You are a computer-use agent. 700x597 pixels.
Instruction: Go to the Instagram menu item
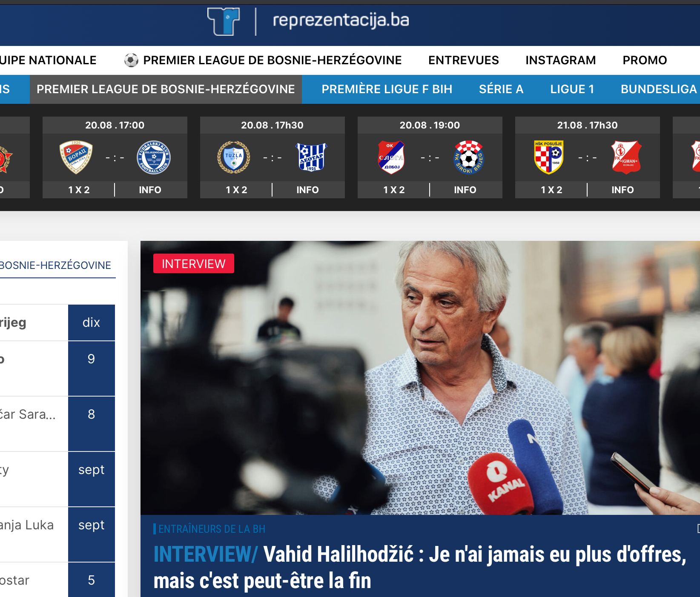560,60
